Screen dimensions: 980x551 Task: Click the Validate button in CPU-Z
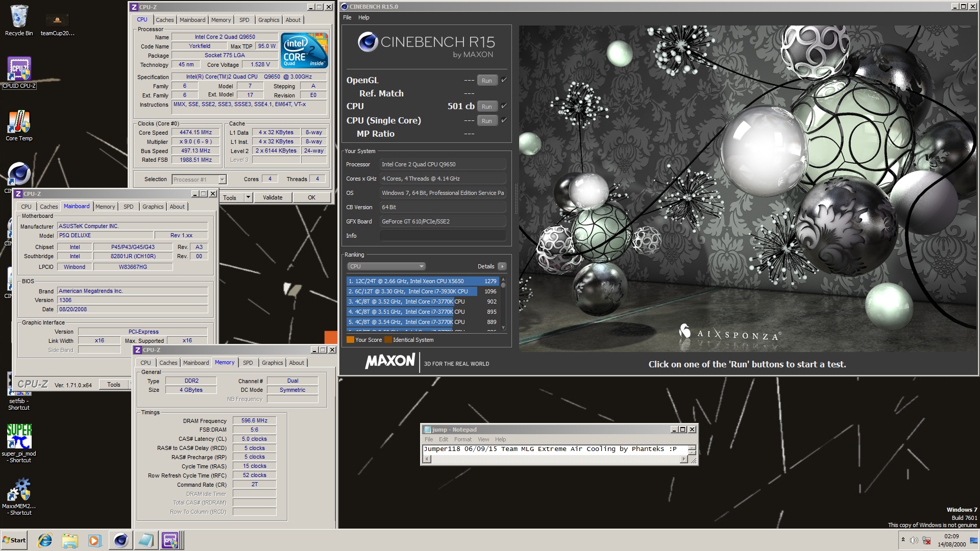pos(273,197)
